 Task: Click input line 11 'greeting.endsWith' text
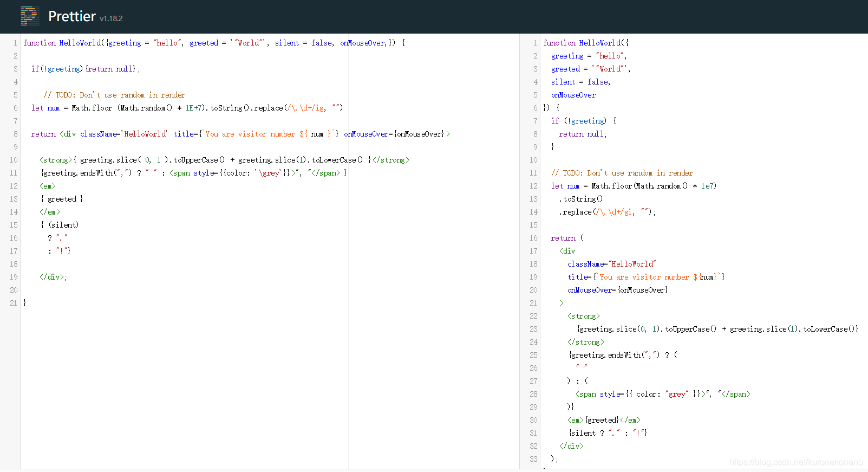pyautogui.click(x=78, y=173)
